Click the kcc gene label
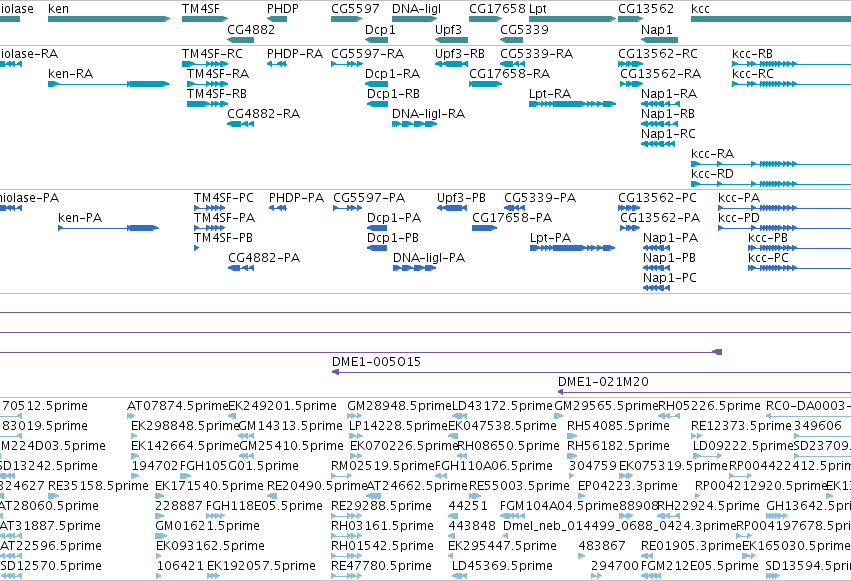Screen dimensions: 851x581 (700, 9)
